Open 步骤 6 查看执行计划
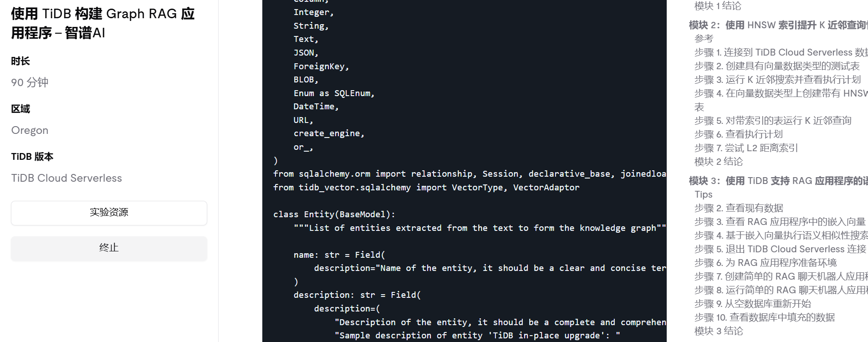The image size is (868, 342). click(738, 134)
